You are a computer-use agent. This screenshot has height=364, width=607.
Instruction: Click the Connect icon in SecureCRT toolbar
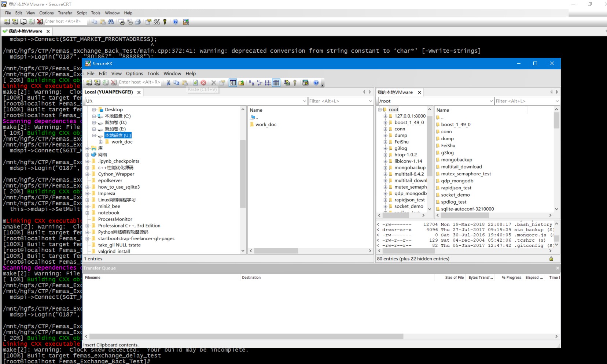point(7,22)
